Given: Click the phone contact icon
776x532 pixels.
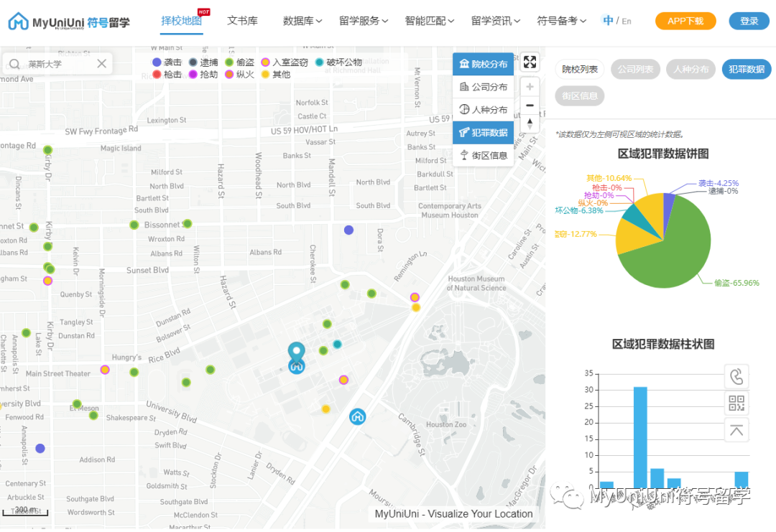Looking at the screenshot, I should click(736, 377).
